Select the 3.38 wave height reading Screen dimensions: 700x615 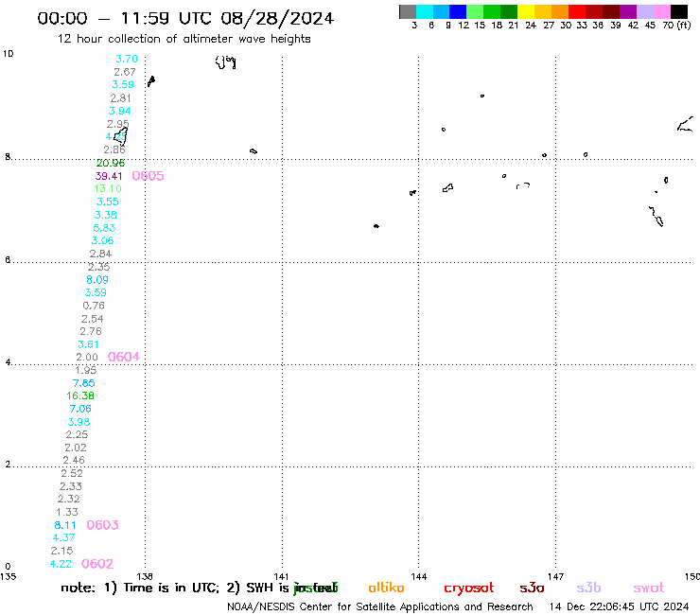click(x=106, y=216)
